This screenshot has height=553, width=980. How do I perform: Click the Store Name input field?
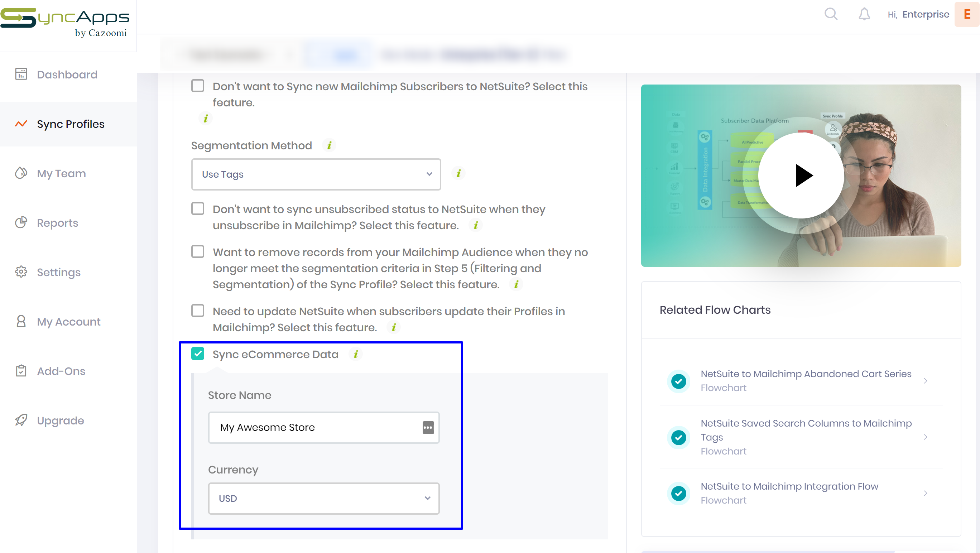tap(323, 427)
